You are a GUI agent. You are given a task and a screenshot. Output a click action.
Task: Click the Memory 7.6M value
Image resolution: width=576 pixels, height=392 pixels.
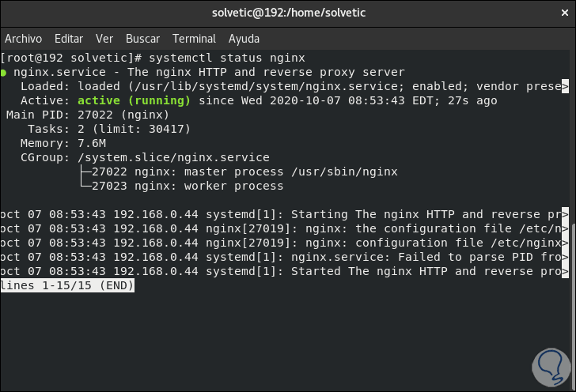coord(92,143)
